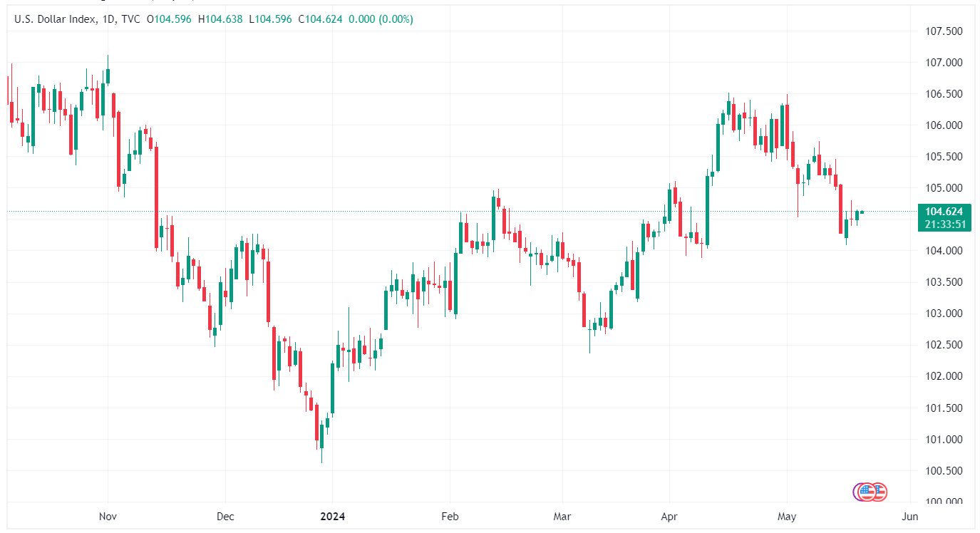Click the Dec label on time axis
Viewport: 980px width, 533px height.
click(x=225, y=516)
